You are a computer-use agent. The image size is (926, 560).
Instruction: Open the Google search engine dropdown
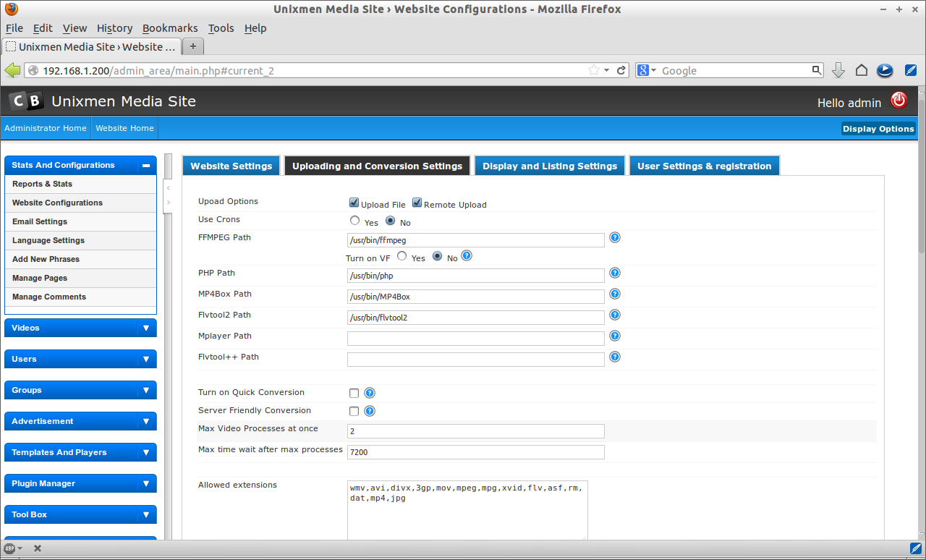pos(647,70)
